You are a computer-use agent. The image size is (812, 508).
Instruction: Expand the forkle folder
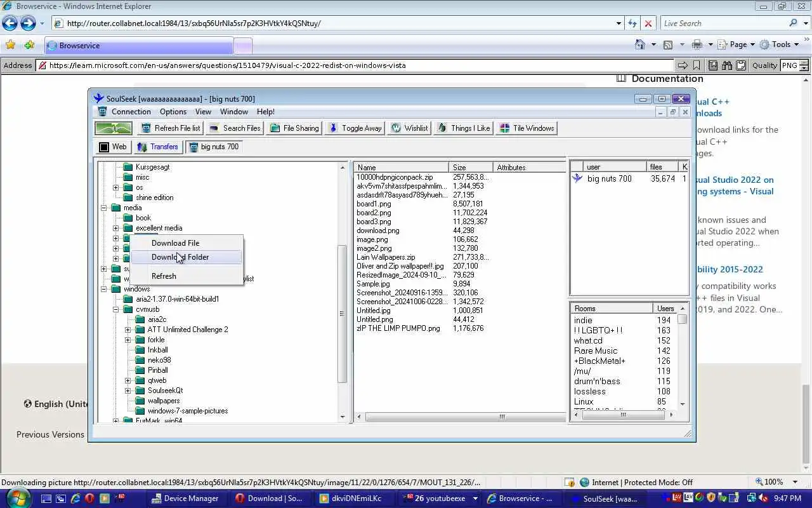coord(128,340)
